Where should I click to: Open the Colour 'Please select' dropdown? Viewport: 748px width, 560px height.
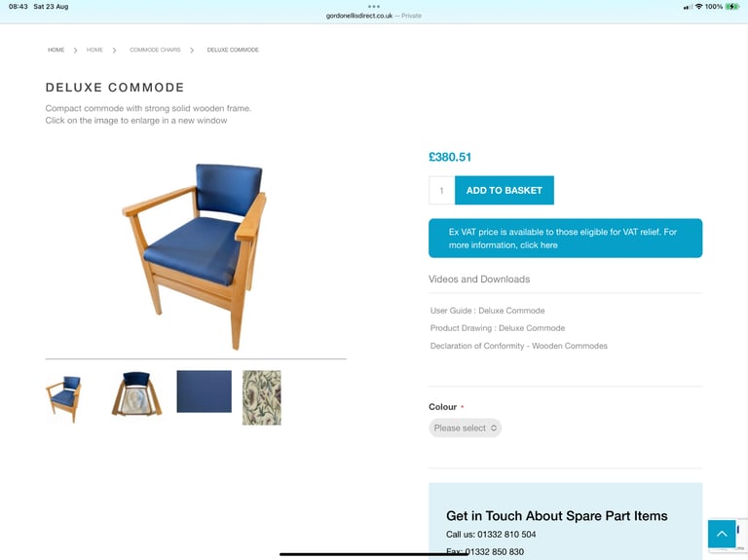[x=466, y=428]
